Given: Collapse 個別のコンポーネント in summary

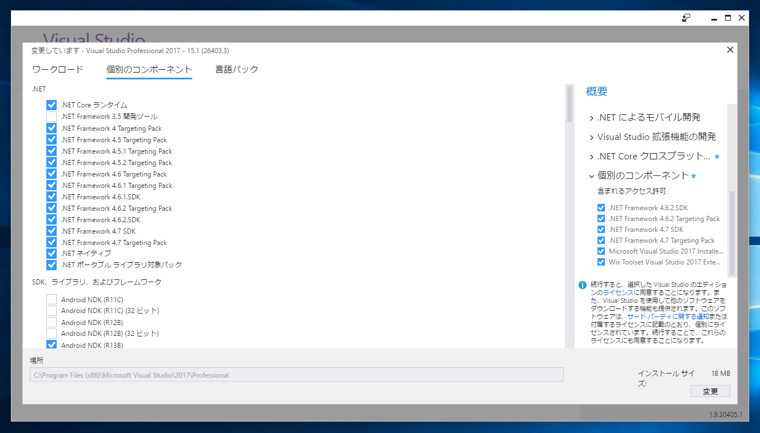Looking at the screenshot, I should [x=591, y=176].
